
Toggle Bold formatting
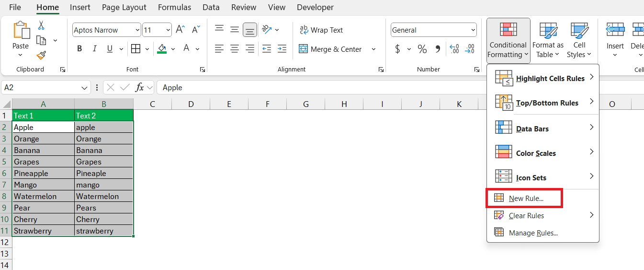click(x=79, y=48)
